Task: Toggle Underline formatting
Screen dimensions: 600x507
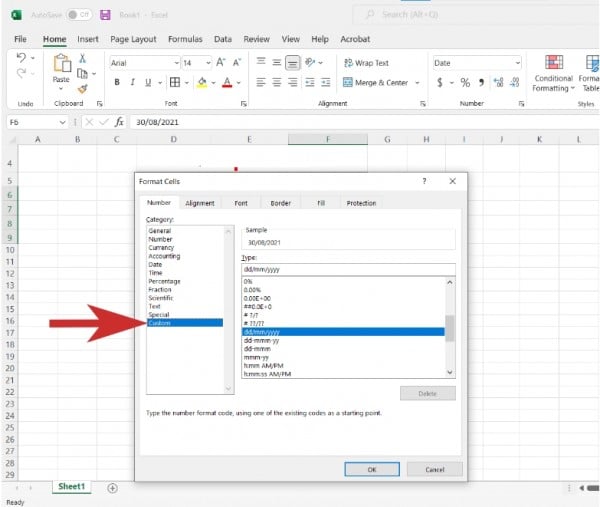Action: [148, 82]
